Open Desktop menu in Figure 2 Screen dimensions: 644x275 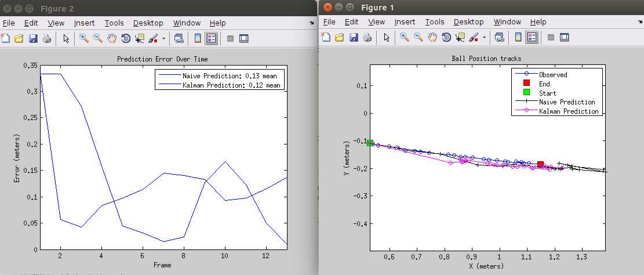148,23
